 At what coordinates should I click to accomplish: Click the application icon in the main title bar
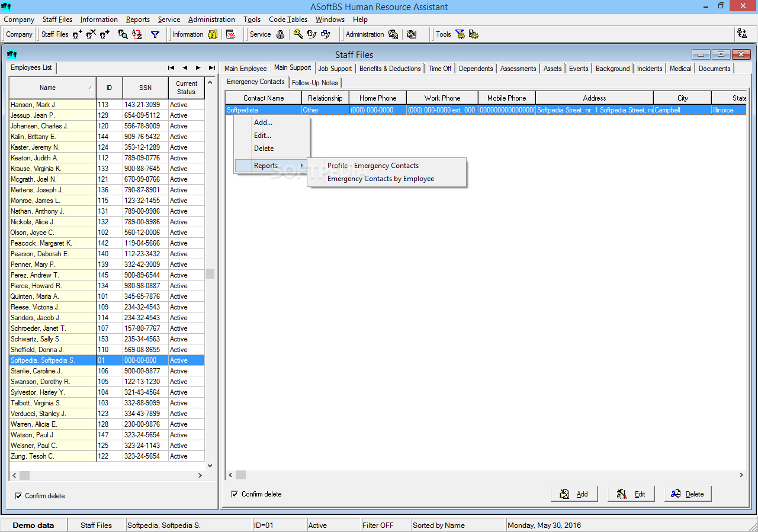pyautogui.click(x=7, y=7)
